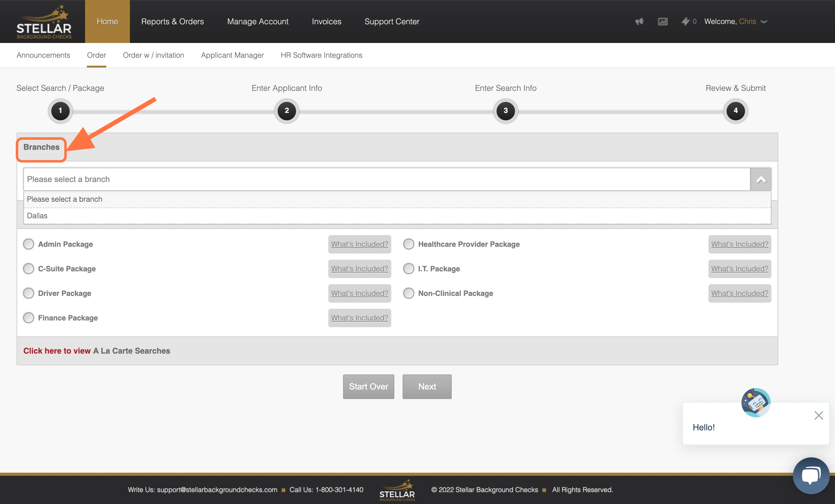This screenshot has height=504, width=835.
Task: View What's Included for Non-Clinical Package
Action: 740,293
